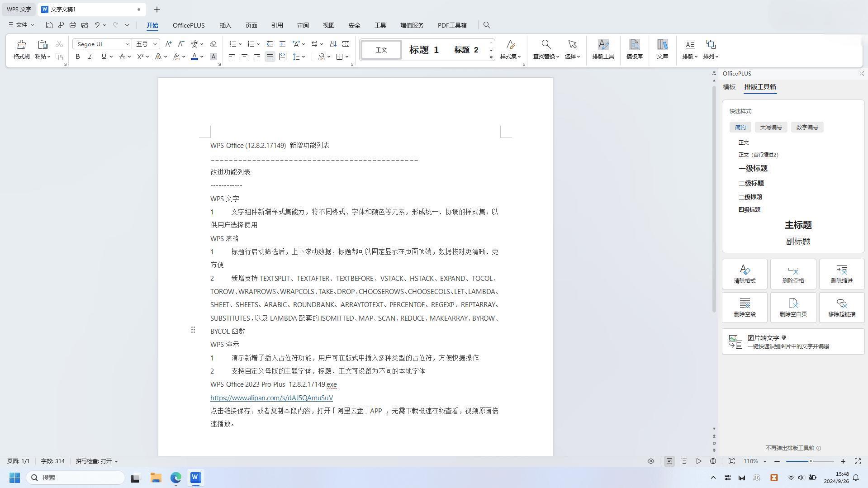Click the 删除空格 remove spaces tool
The width and height of the screenshot is (868, 488).
tap(793, 274)
